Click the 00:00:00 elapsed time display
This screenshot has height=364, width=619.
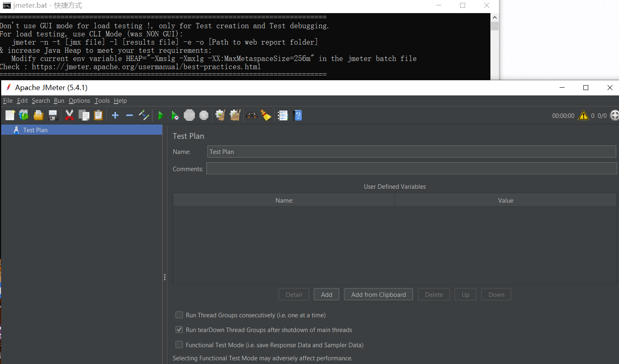pyautogui.click(x=563, y=116)
